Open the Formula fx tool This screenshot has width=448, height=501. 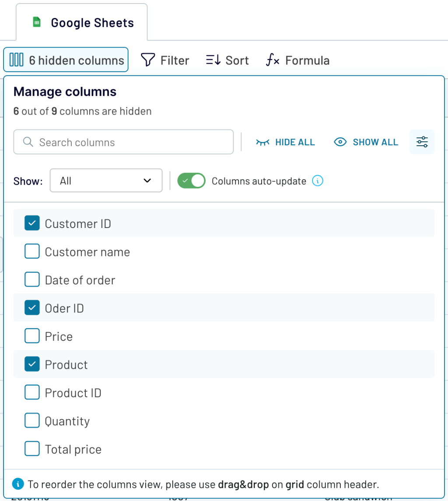click(272, 60)
